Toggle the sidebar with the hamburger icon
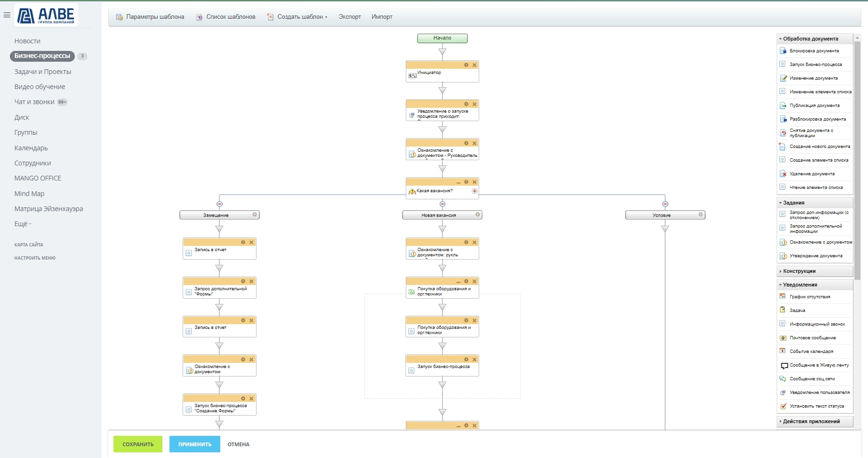 pos(7,15)
